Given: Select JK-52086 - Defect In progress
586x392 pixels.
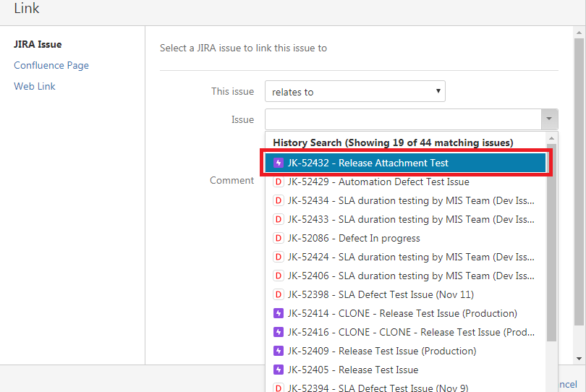Looking at the screenshot, I should [x=405, y=238].
